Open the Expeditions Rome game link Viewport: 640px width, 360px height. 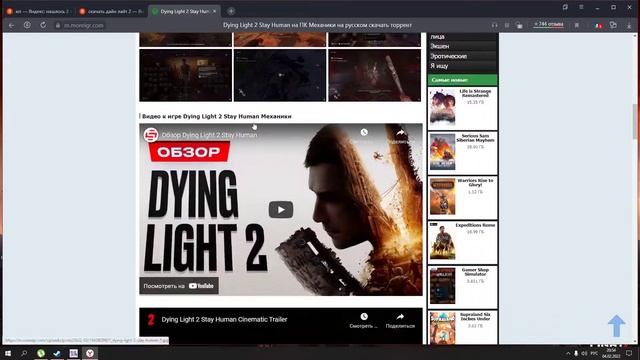tap(475, 225)
